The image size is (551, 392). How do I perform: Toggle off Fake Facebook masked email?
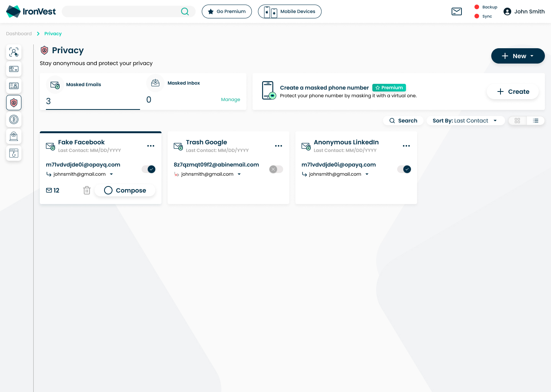148,169
